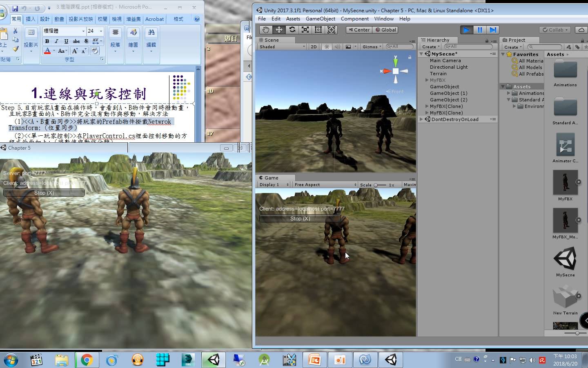The height and width of the screenshot is (368, 588).
Task: Open Free Aspect ratio dropdown
Action: tap(325, 185)
